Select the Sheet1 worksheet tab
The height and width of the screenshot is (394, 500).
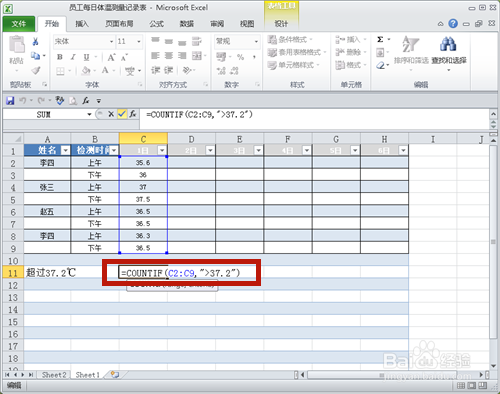point(88,375)
